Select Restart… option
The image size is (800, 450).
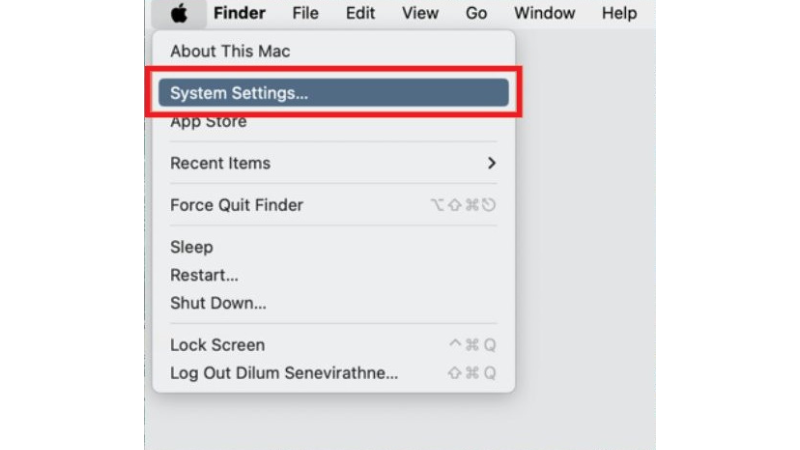pyautogui.click(x=204, y=275)
